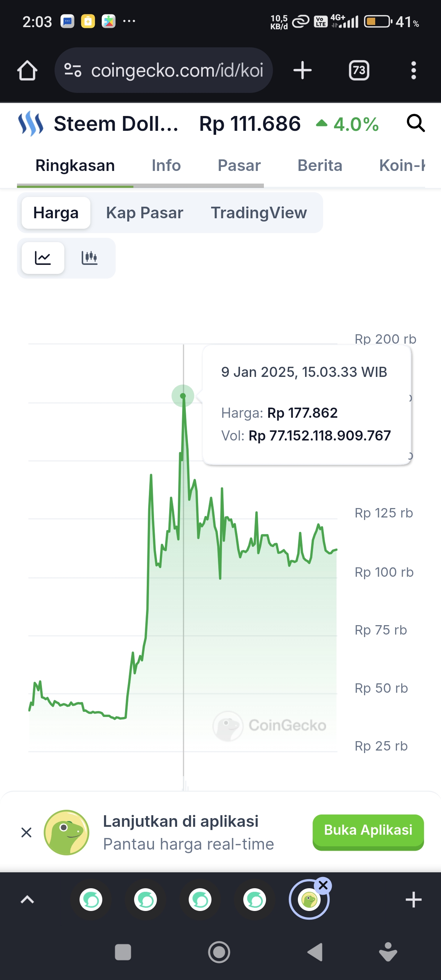Image resolution: width=441 pixels, height=980 pixels.
Task: Go to the Berita tab
Action: (x=320, y=166)
